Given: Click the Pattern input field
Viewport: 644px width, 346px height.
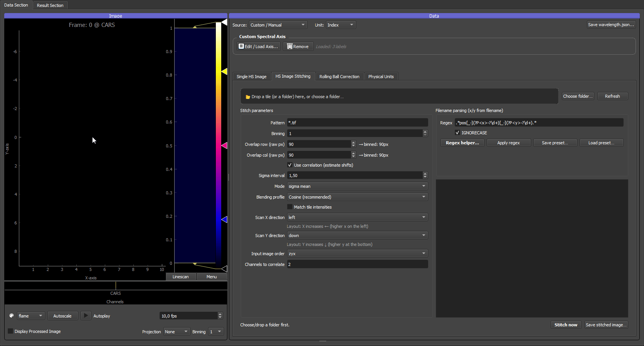Looking at the screenshot, I should pyautogui.click(x=357, y=123).
